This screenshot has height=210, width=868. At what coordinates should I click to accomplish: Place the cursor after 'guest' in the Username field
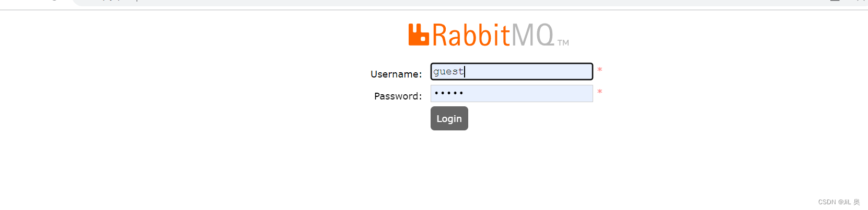(465, 71)
